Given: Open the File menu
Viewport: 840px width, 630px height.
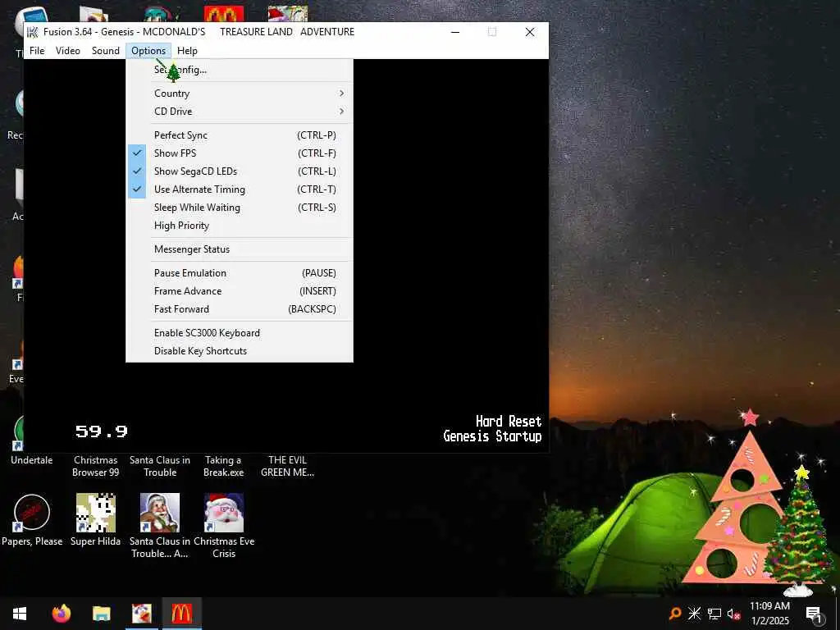Looking at the screenshot, I should pos(37,50).
